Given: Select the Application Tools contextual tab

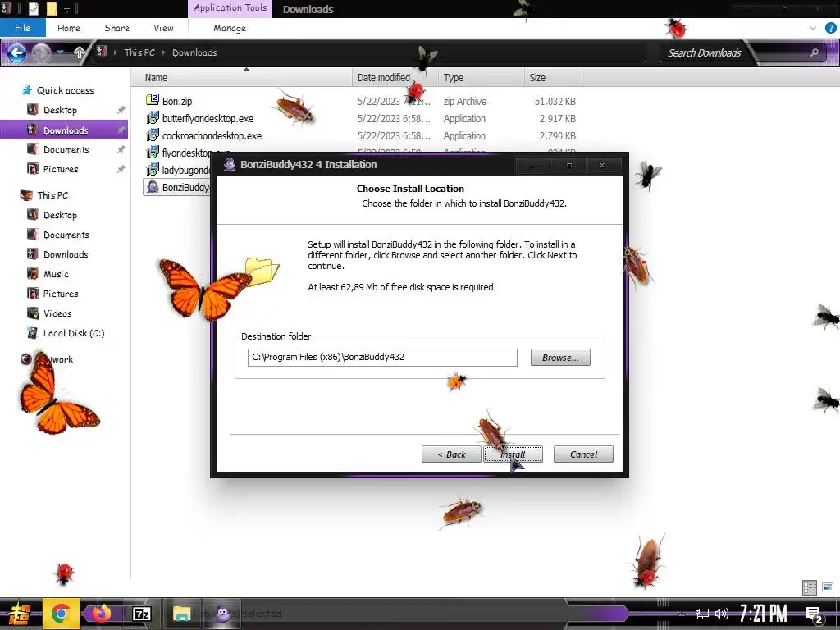Looking at the screenshot, I should [230, 8].
